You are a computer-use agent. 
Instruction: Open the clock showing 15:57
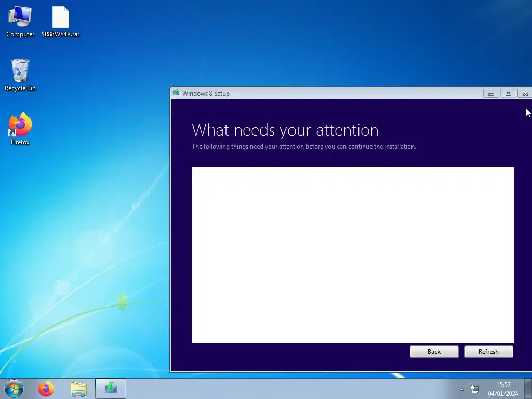(x=503, y=389)
